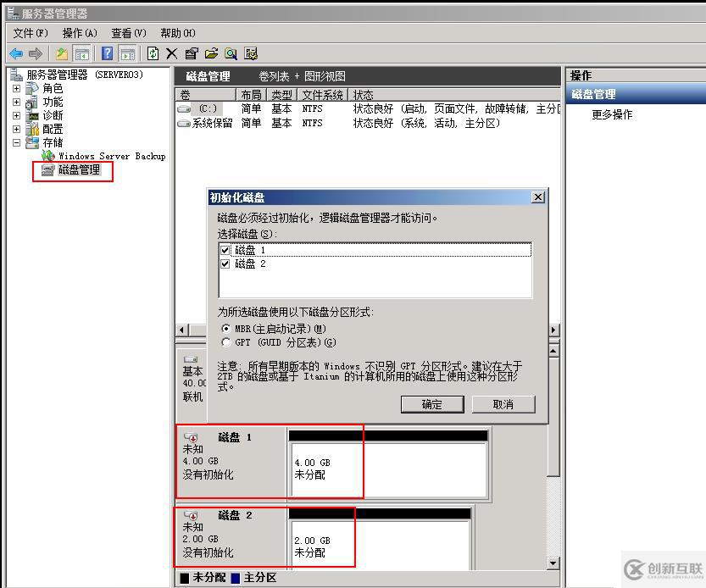Click the Refresh toolbar icon
The width and height of the screenshot is (706, 588).
point(153,53)
